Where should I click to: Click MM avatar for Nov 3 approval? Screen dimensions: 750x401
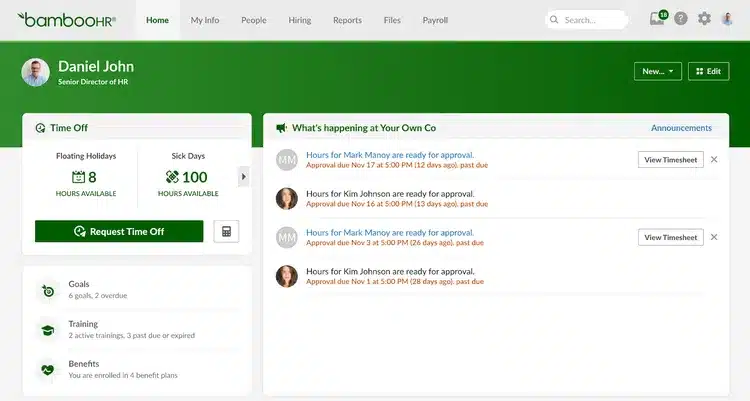(287, 237)
